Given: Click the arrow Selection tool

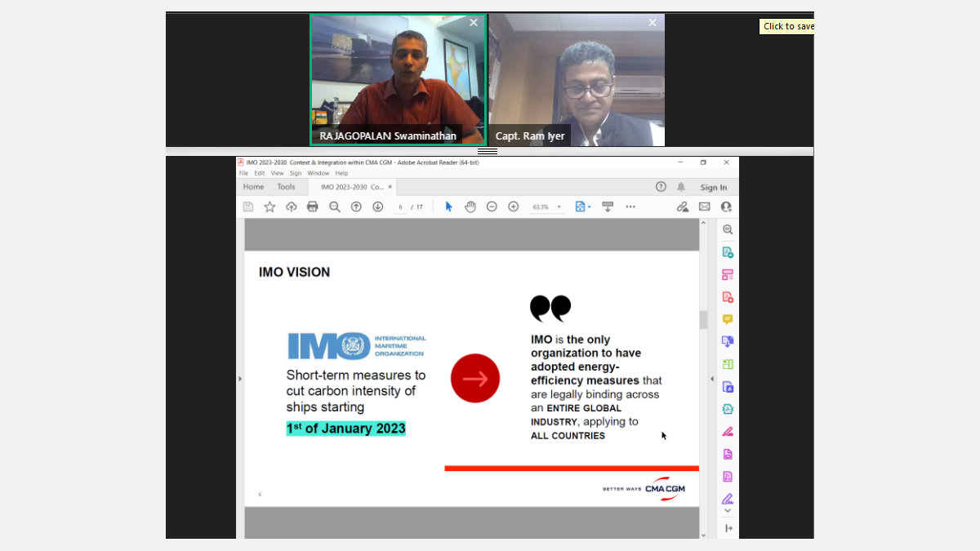Looking at the screenshot, I should point(448,207).
